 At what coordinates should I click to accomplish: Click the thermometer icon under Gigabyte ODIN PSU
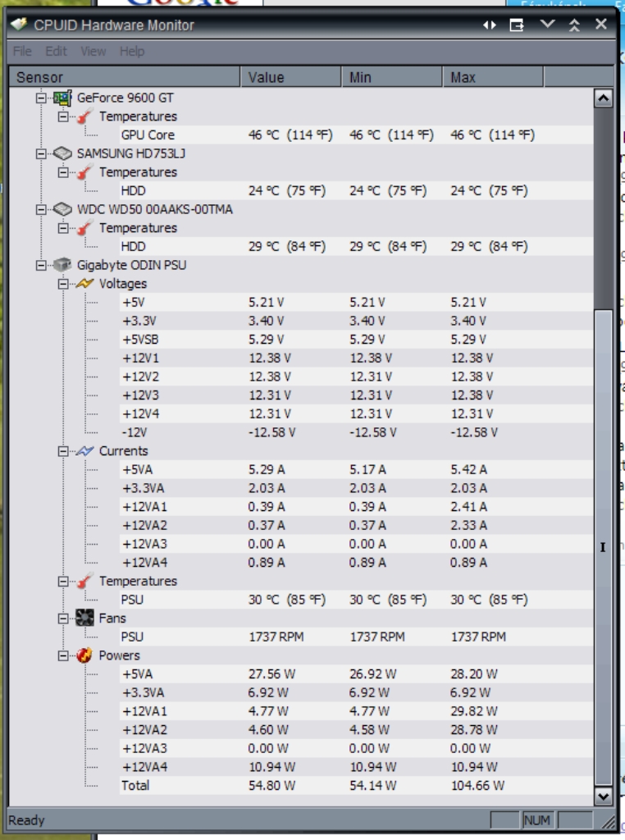[84, 582]
